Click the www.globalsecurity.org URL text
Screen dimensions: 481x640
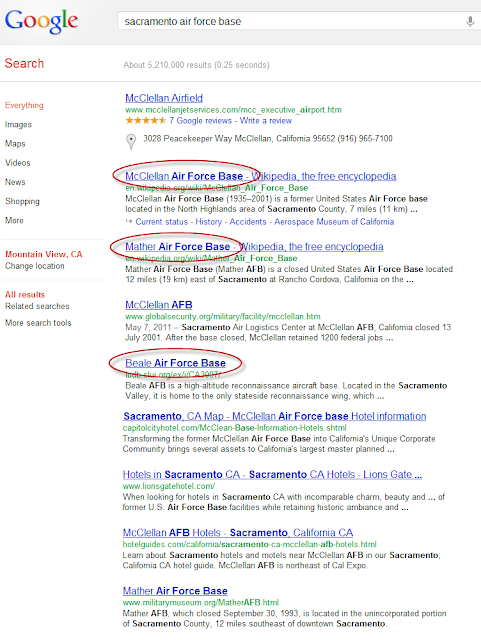point(223,316)
